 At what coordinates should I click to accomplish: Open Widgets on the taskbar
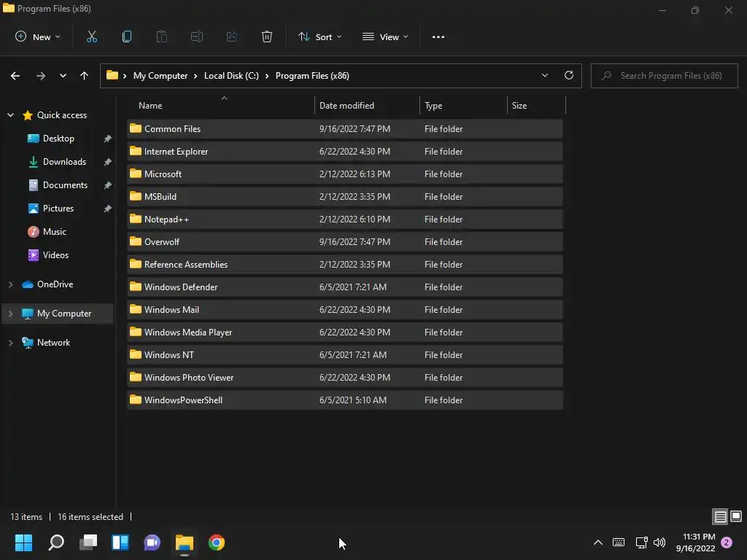click(120, 542)
